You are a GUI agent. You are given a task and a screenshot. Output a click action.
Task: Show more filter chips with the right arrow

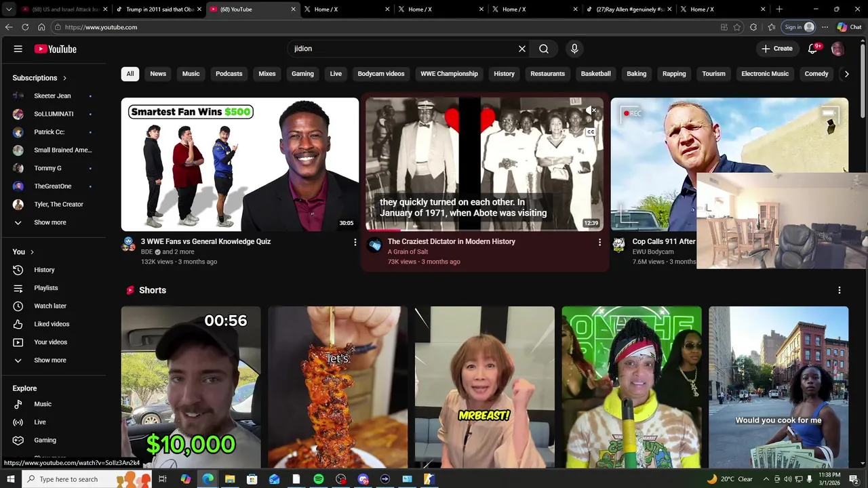(x=846, y=74)
